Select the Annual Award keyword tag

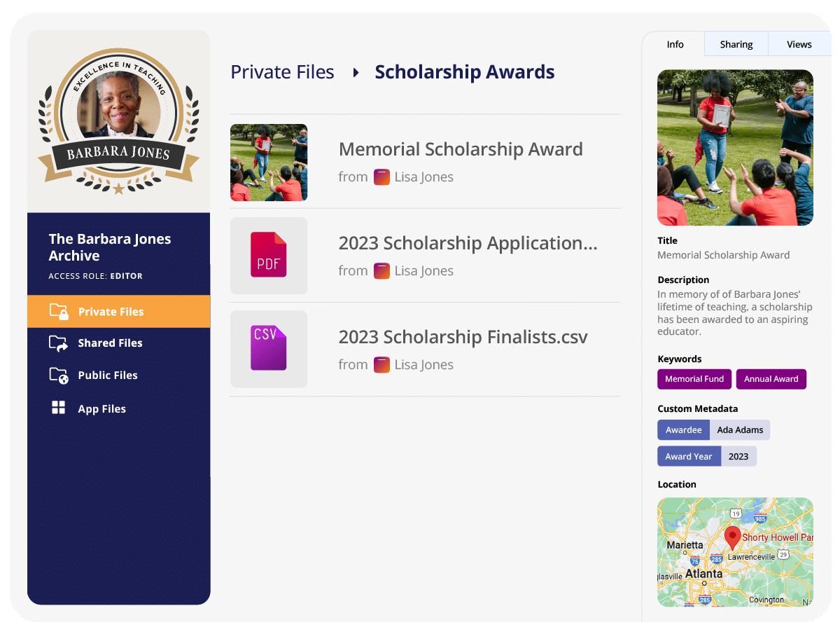click(771, 379)
